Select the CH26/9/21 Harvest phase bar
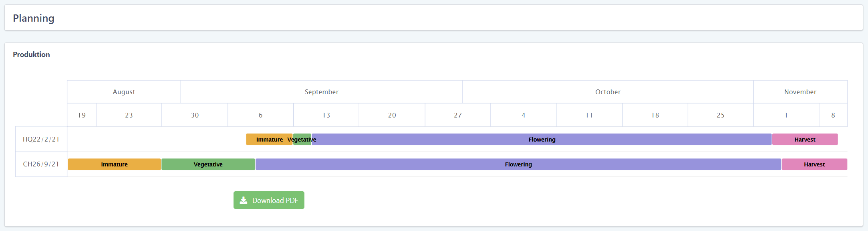868x231 pixels. (x=814, y=164)
